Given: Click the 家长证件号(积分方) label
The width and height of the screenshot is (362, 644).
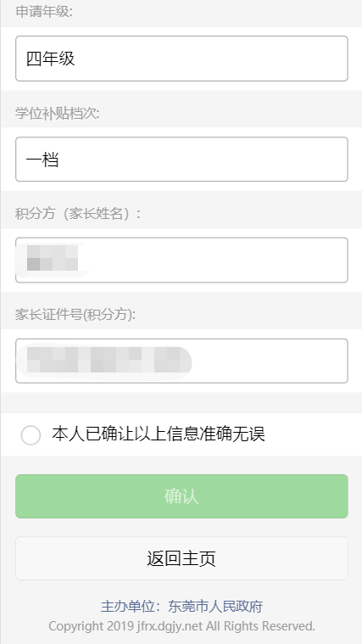Looking at the screenshot, I should [x=75, y=315].
